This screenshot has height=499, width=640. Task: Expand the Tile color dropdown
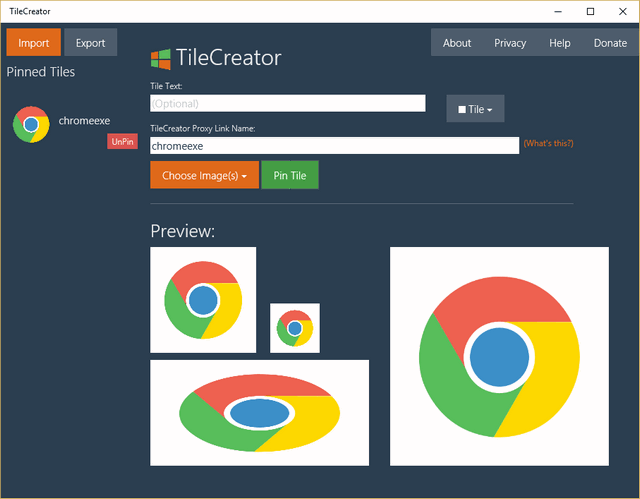[475, 109]
